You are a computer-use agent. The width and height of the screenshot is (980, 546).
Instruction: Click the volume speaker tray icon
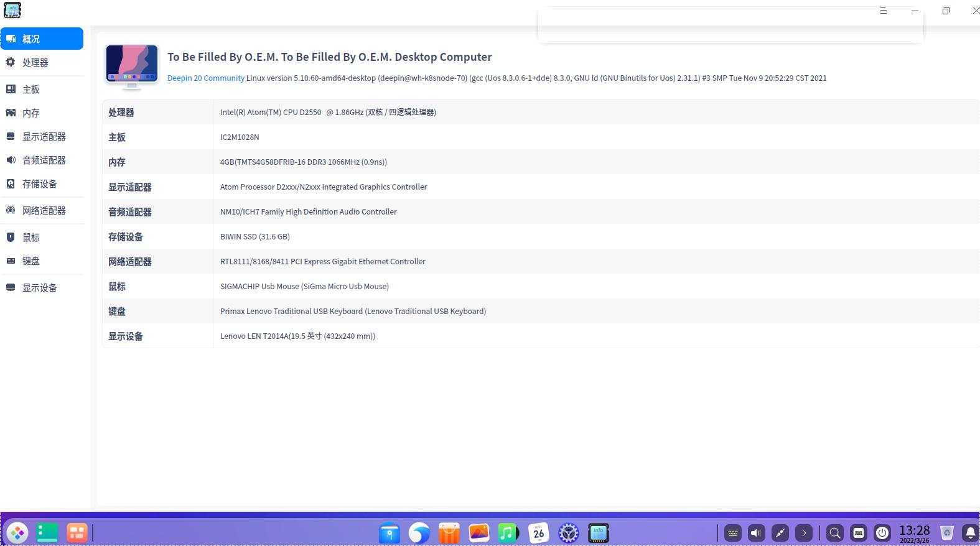(x=757, y=533)
